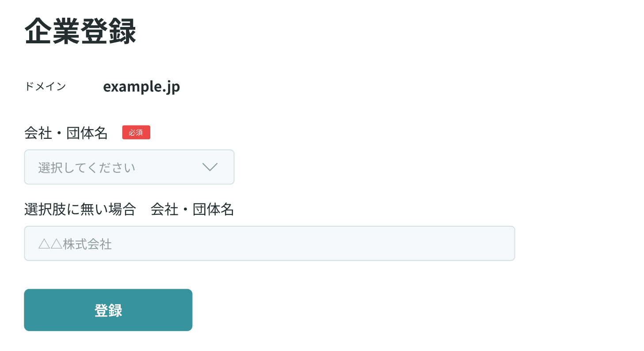Screen dimensions: 644x351
Task: Click the dropdown placeholder text 選択してください
Action: 87,167
